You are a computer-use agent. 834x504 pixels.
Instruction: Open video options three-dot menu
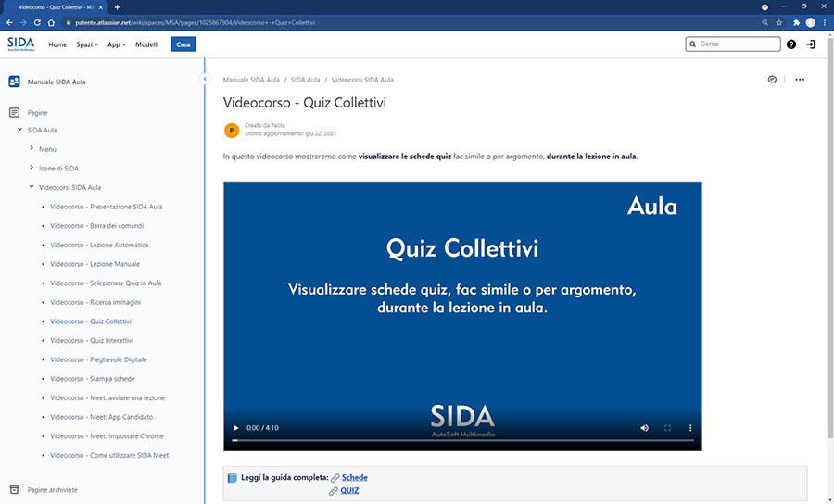tap(689, 428)
